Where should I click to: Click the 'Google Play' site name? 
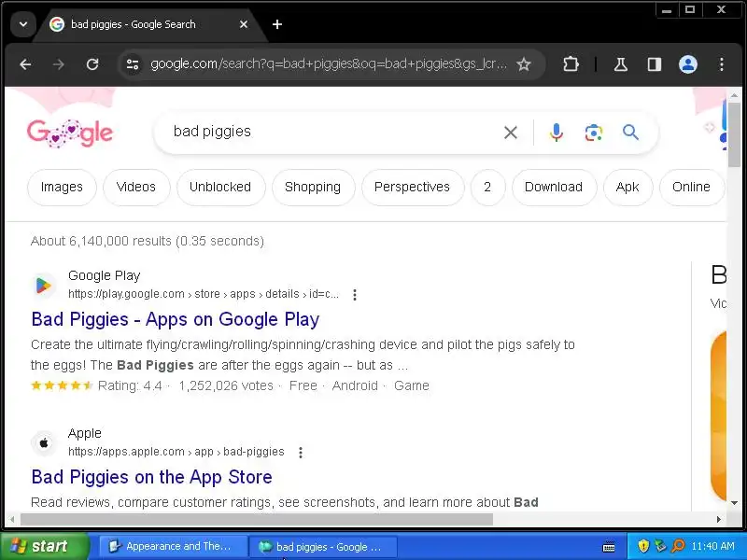point(105,275)
